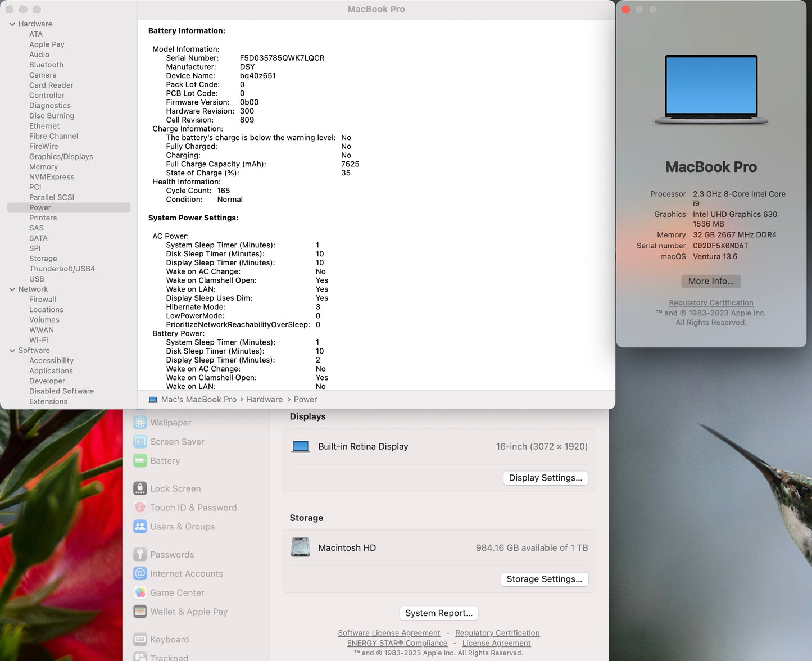Open Internet Accounts settings icon
The width and height of the screenshot is (812, 661).
140,573
